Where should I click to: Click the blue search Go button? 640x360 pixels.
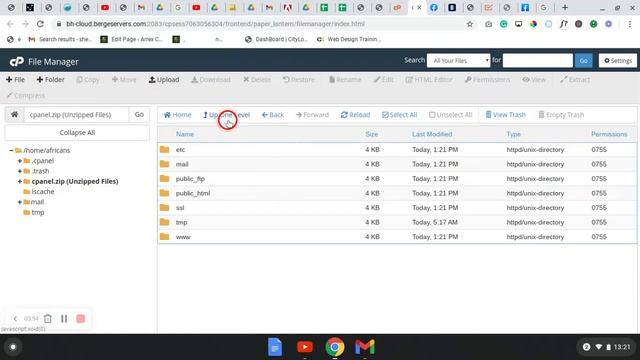584,60
